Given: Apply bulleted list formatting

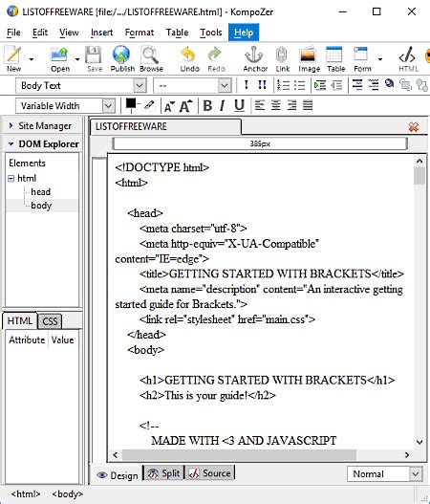Looking at the screenshot, I should (299, 85).
